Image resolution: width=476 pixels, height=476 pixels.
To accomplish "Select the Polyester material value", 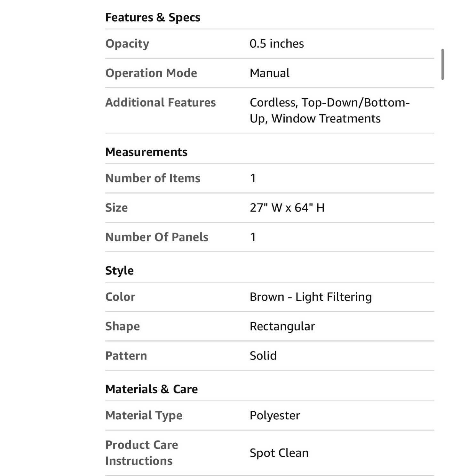I will click(x=275, y=415).
